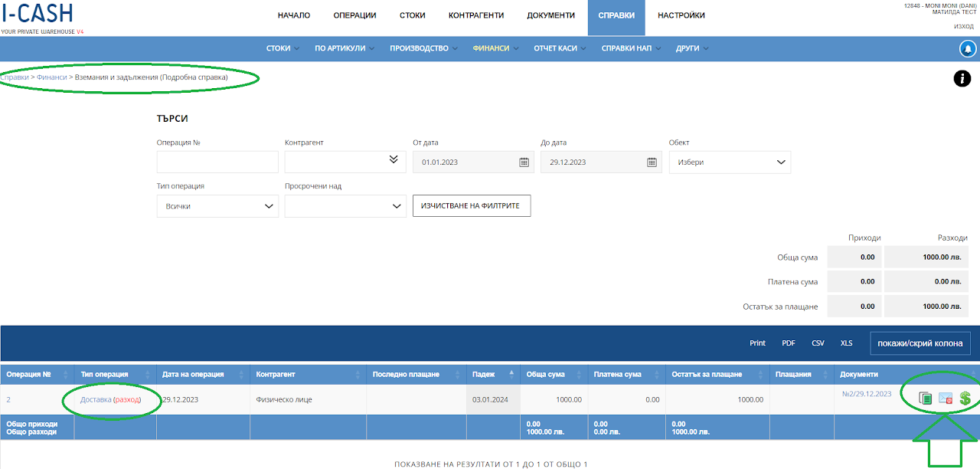This screenshot has width=980, height=469.
Task: Focus the Операция № input field
Action: pyautogui.click(x=217, y=162)
